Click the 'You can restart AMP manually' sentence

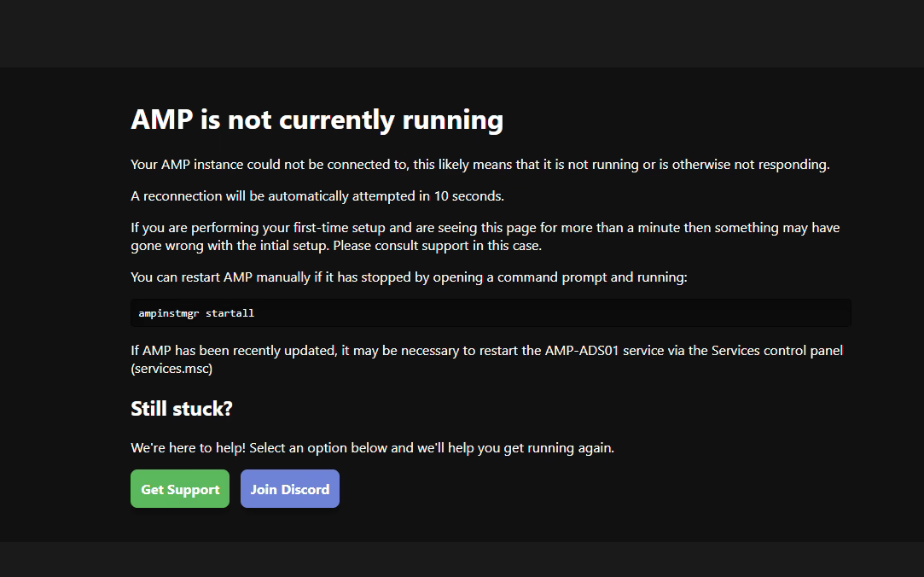tap(409, 277)
